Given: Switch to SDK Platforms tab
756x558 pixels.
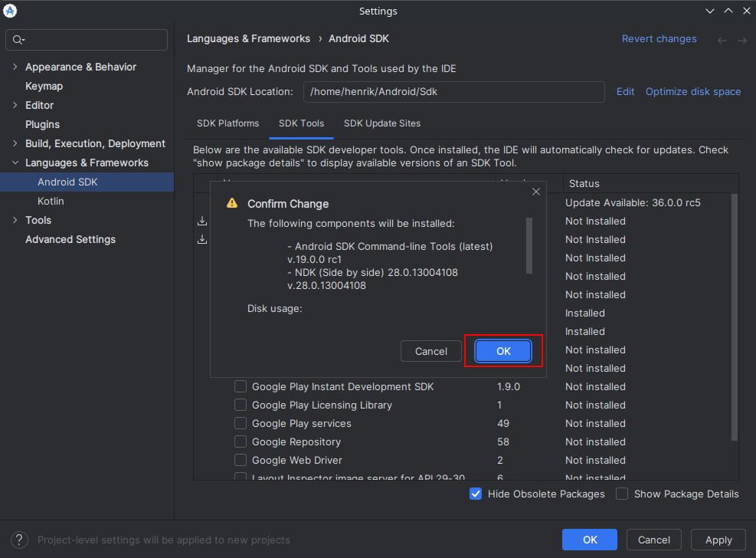Looking at the screenshot, I should click(227, 123).
